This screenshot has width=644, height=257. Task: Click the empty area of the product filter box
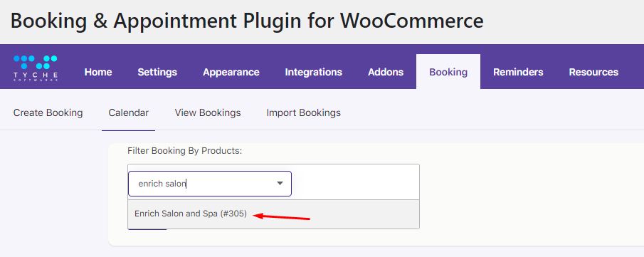(355, 182)
